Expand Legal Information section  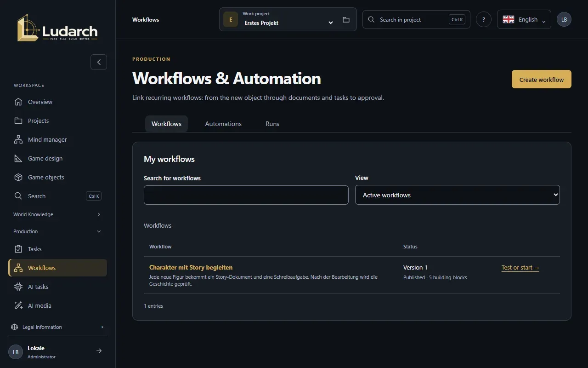tap(57, 327)
